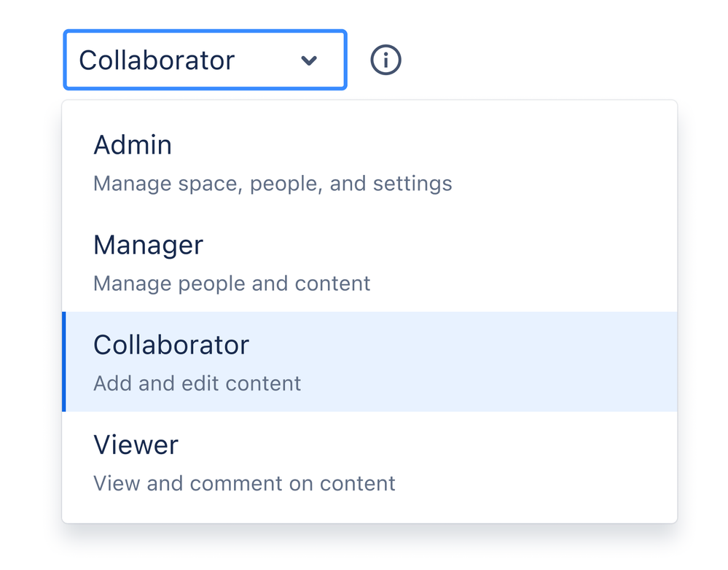Click the info icon beside the role dropdown
This screenshot has height=570, width=728.
(x=385, y=60)
